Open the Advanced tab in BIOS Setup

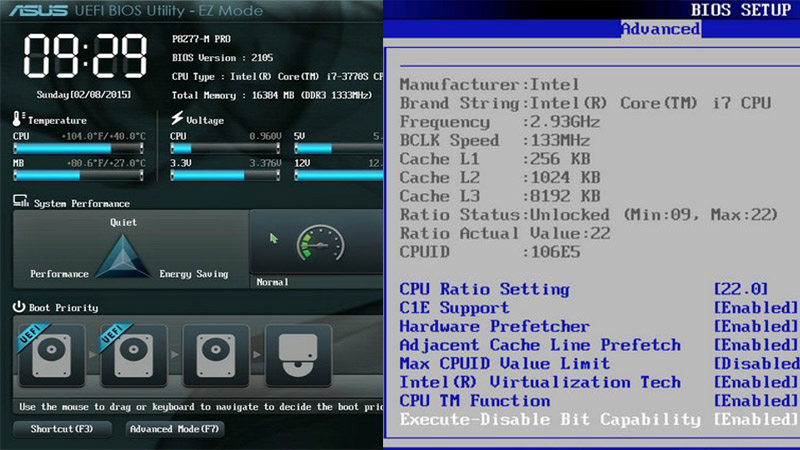[661, 29]
